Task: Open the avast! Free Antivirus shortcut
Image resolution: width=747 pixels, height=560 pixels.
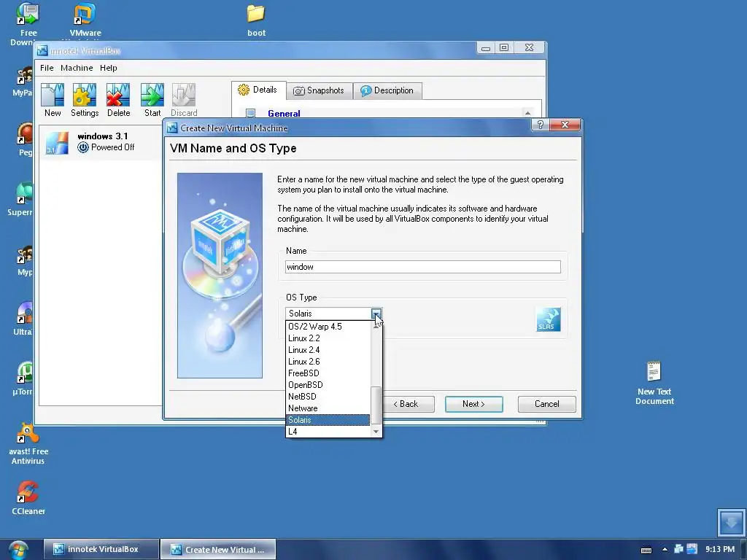Action: click(x=28, y=444)
